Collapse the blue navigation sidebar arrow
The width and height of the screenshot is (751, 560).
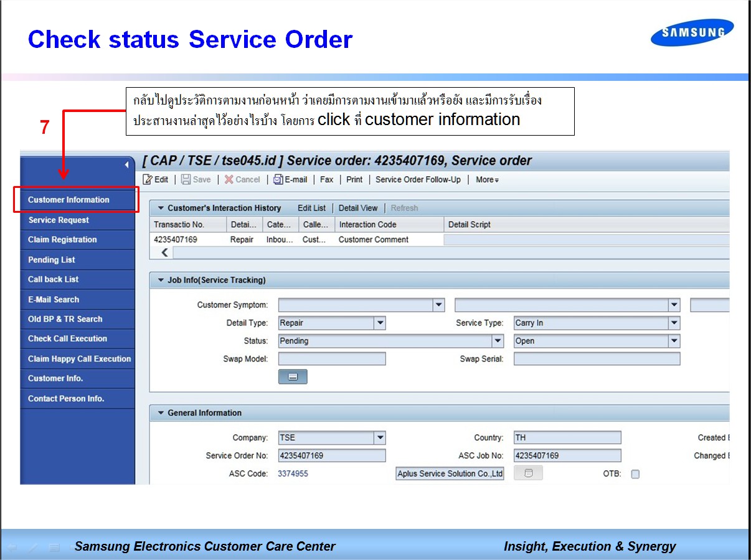[x=126, y=165]
